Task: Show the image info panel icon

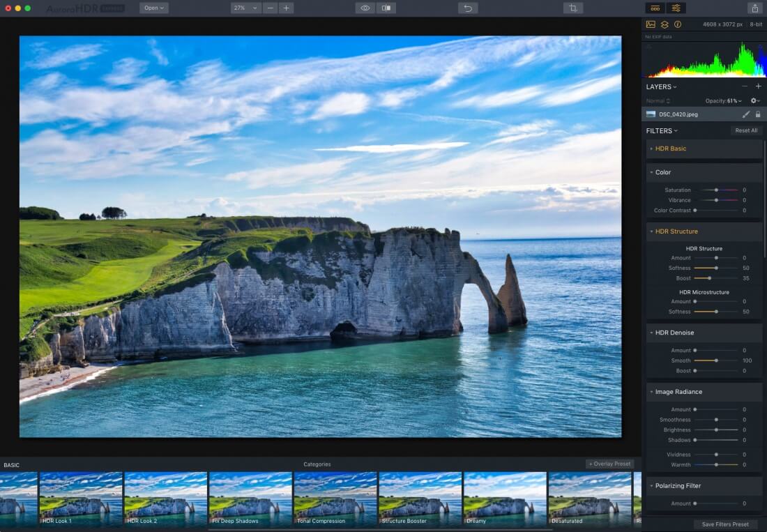Action: click(x=678, y=24)
